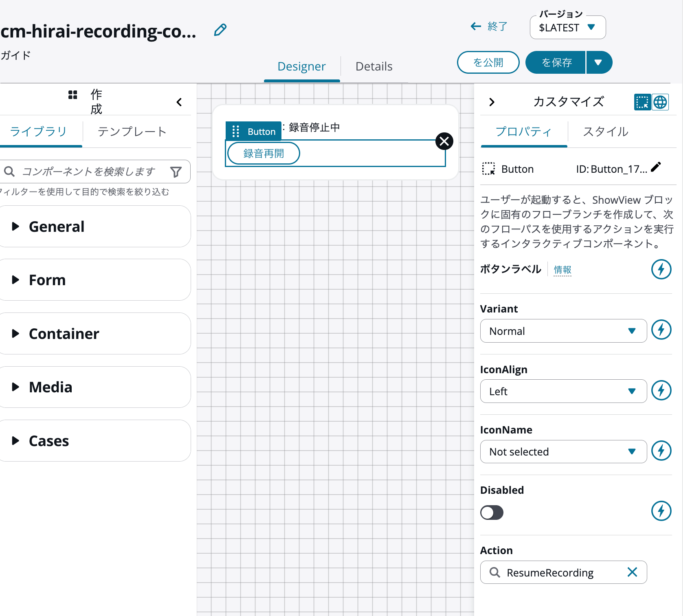Open the 情報 link next to ボタンラベル
Screen dimensions: 690x616
pyautogui.click(x=563, y=270)
